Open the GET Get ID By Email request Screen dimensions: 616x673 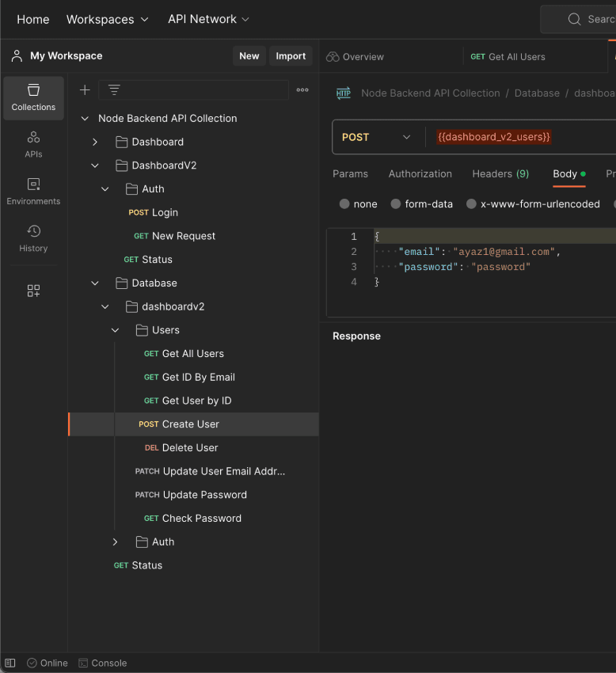click(x=189, y=377)
